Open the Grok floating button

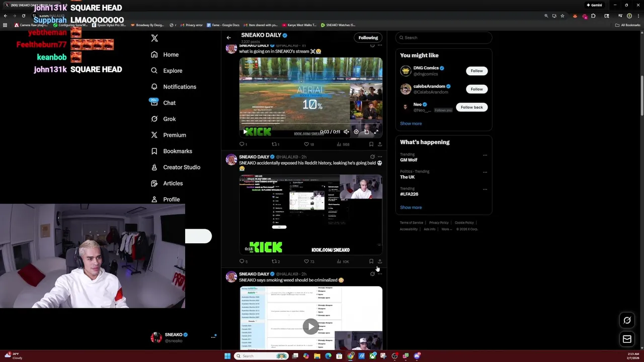point(627,320)
